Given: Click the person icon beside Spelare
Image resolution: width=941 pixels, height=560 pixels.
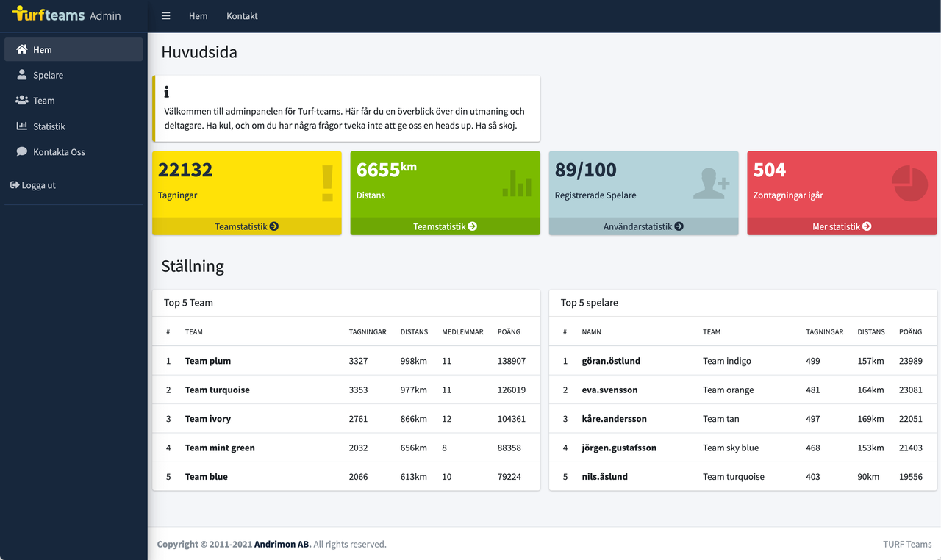Looking at the screenshot, I should [x=22, y=75].
